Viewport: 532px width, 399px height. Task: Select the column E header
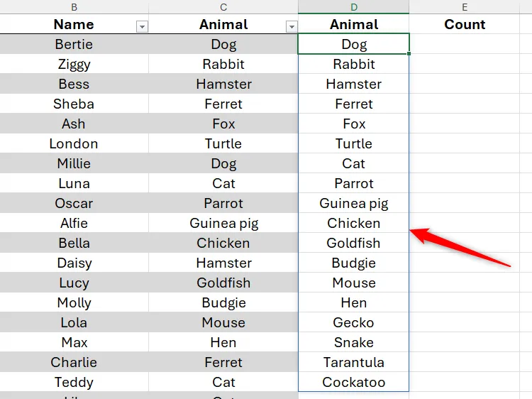point(465,6)
